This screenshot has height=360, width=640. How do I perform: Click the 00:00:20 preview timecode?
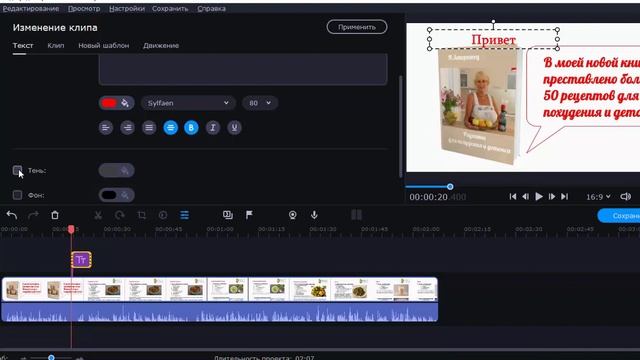pyautogui.click(x=438, y=197)
